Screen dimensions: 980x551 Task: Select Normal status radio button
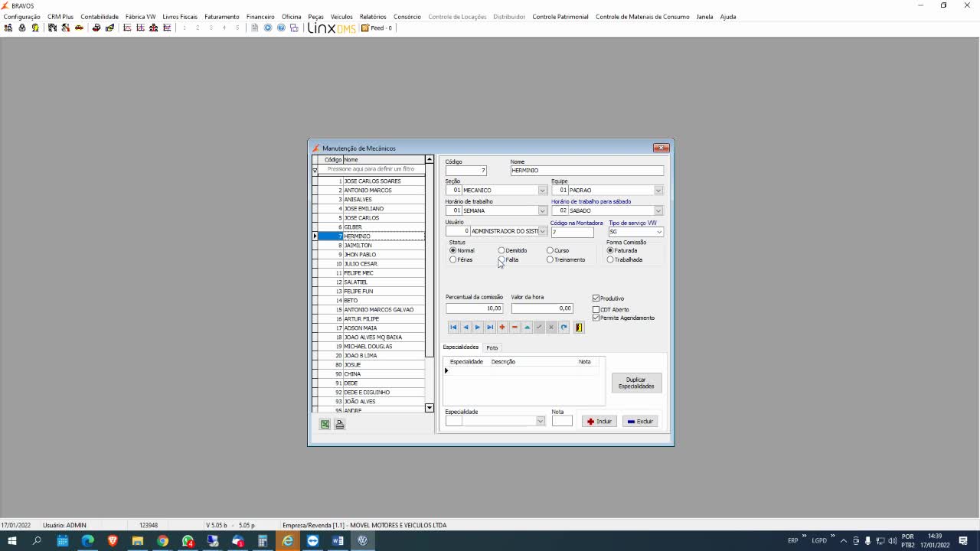click(x=453, y=250)
